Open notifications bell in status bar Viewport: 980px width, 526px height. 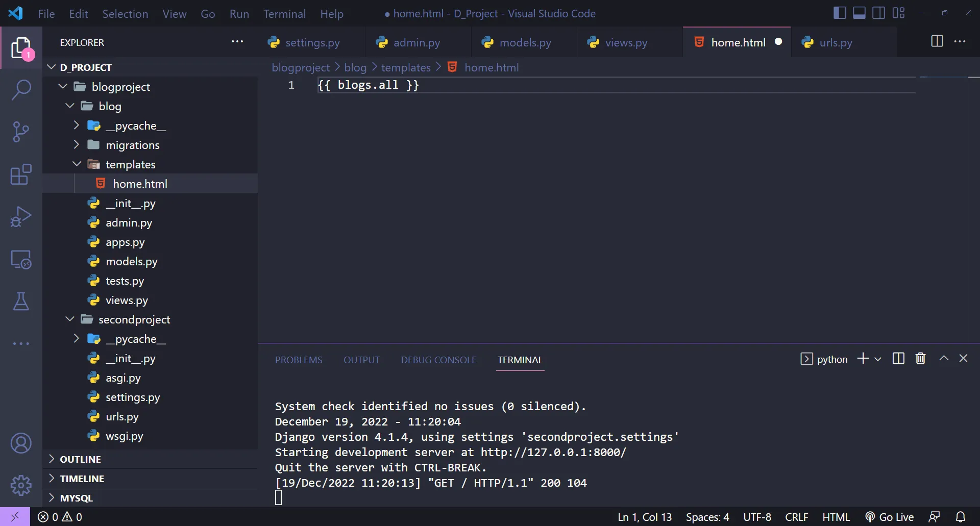960,517
